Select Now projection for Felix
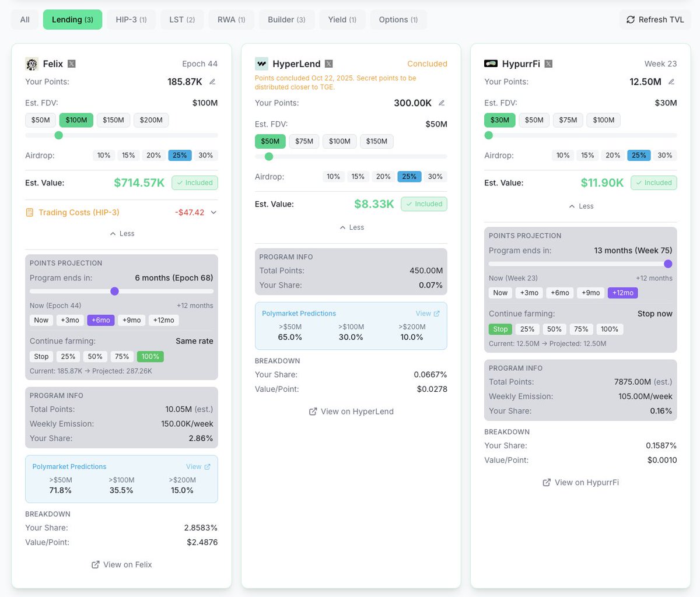700x597 pixels. [x=41, y=320]
